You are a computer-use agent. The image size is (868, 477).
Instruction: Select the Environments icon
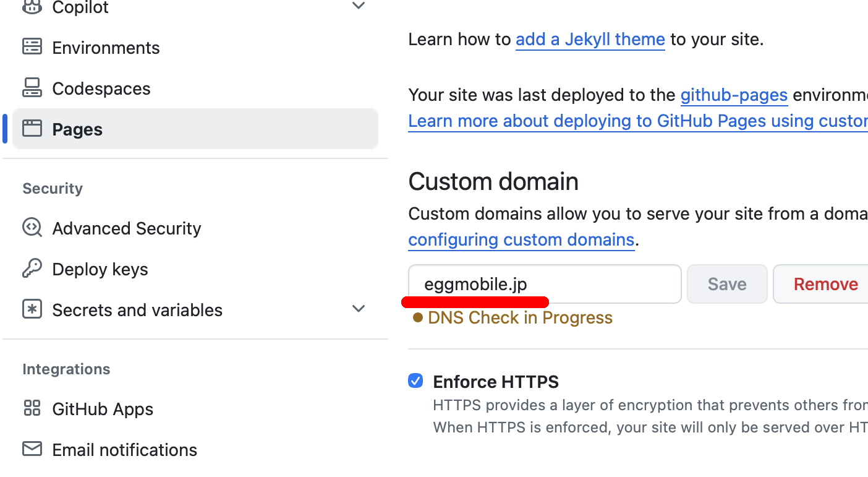tap(31, 46)
